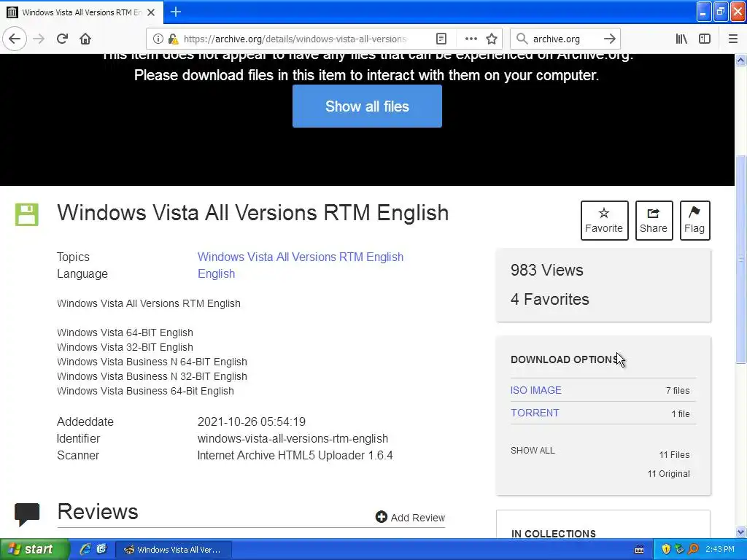This screenshot has width=747, height=560.
Task: Click the Addeddate value 2021-10-26 05:54:19
Action: pos(252,422)
